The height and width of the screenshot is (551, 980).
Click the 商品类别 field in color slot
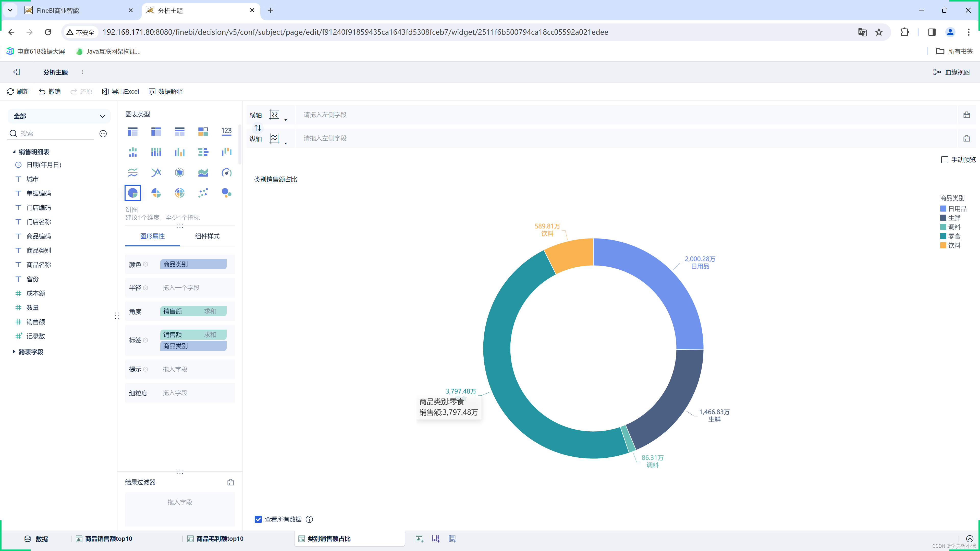[x=193, y=264]
